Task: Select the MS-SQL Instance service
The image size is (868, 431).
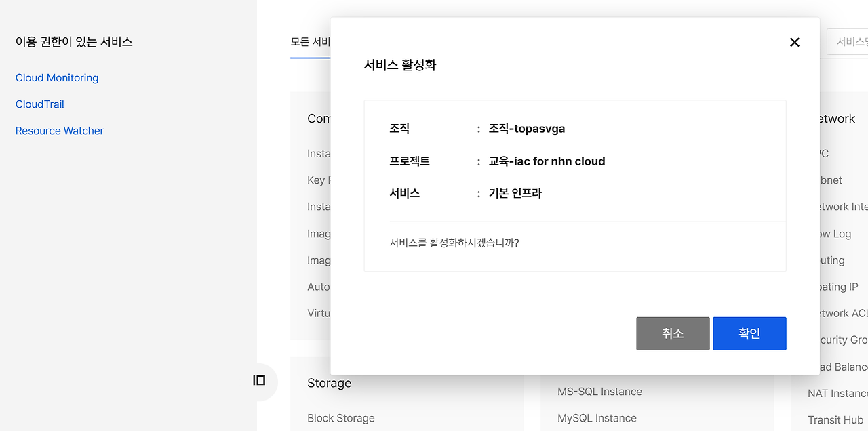Action: point(599,391)
